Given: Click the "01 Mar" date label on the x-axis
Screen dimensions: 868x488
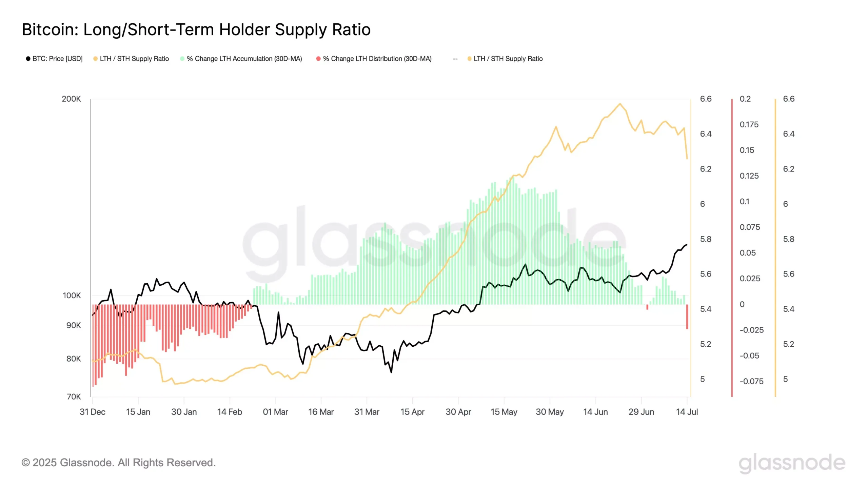Looking at the screenshot, I should click(275, 412).
